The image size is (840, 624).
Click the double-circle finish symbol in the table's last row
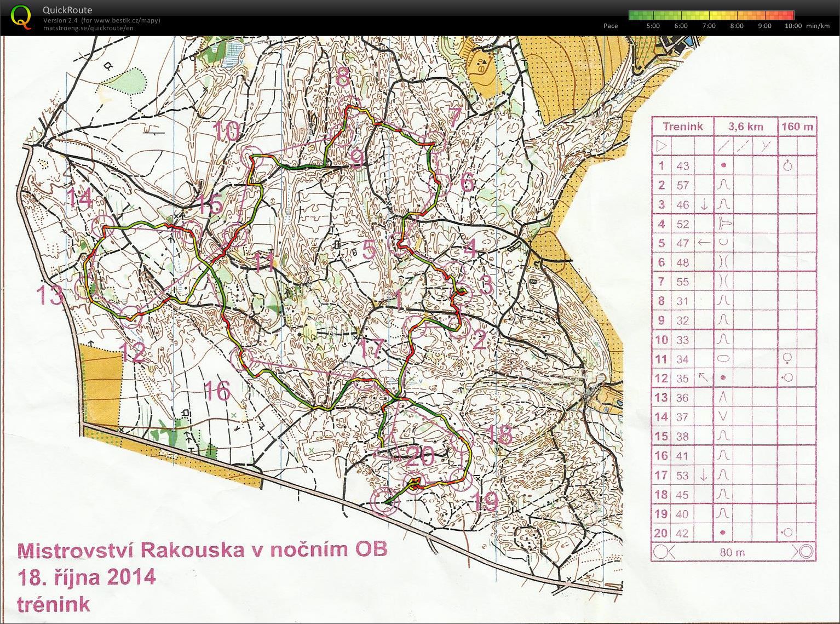click(x=807, y=552)
